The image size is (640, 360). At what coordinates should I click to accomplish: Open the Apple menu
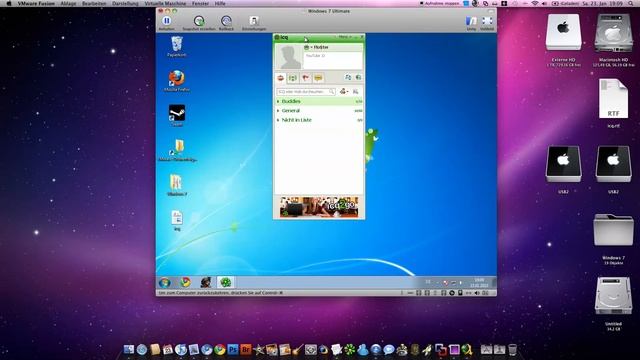(9, 3)
